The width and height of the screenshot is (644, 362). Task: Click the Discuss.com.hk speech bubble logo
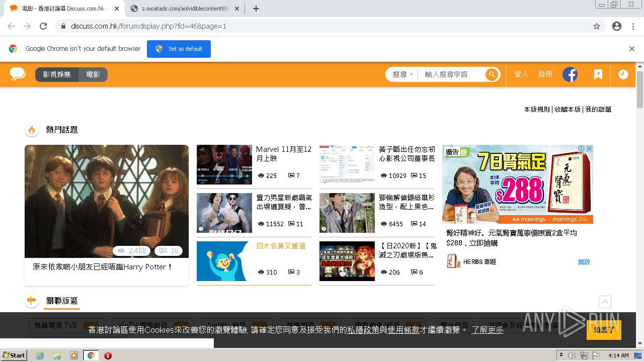[18, 74]
